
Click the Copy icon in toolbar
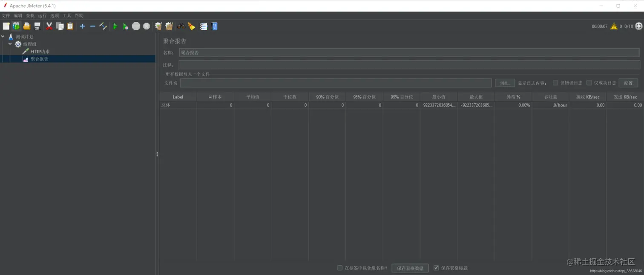(x=60, y=26)
